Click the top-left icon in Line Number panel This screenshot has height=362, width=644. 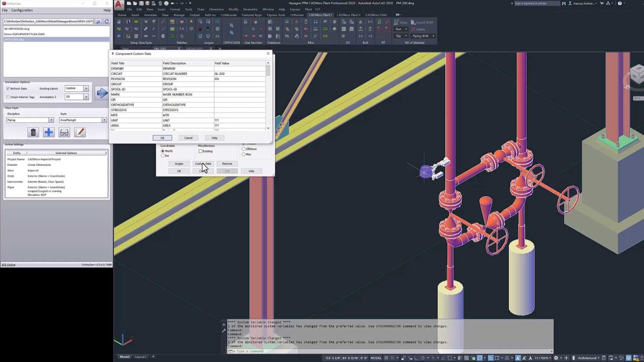[x=245, y=22]
